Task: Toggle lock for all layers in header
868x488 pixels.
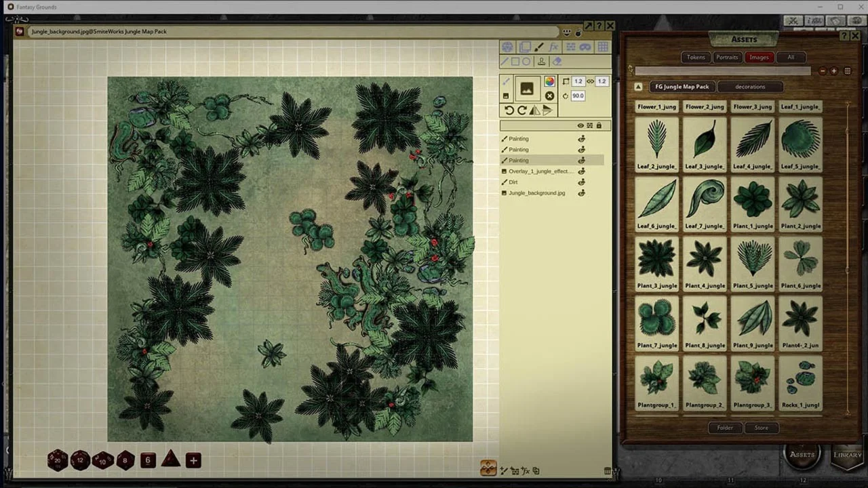Action: [x=599, y=125]
